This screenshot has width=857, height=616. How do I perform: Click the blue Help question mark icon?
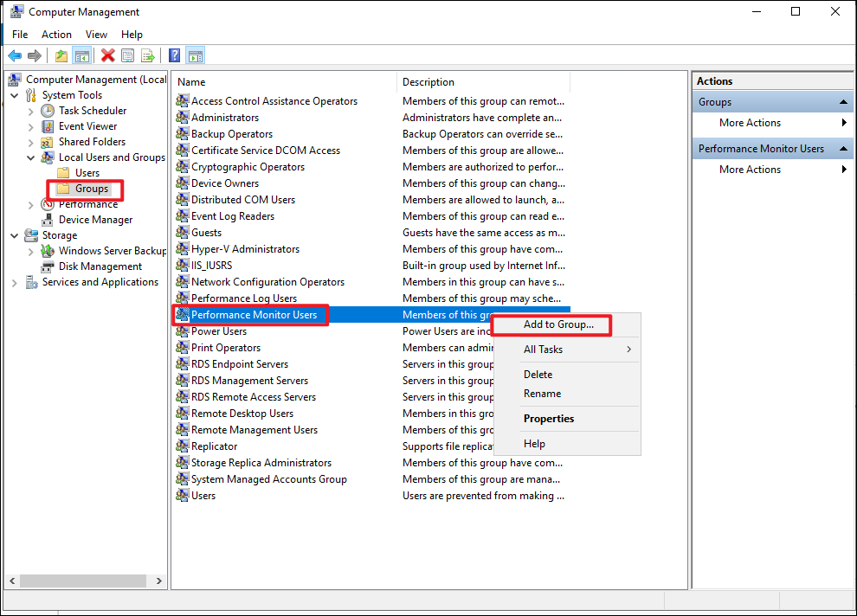174,55
